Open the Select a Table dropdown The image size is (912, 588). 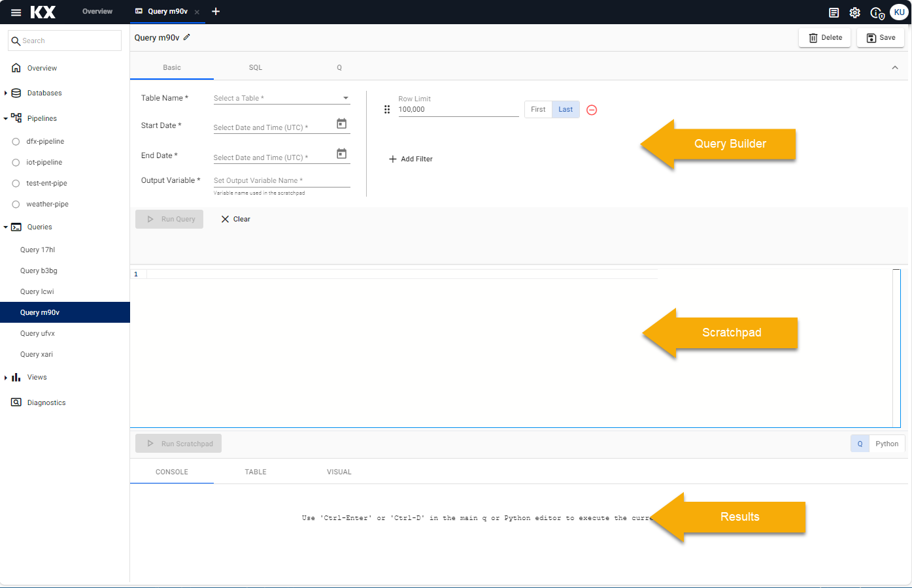pos(282,98)
